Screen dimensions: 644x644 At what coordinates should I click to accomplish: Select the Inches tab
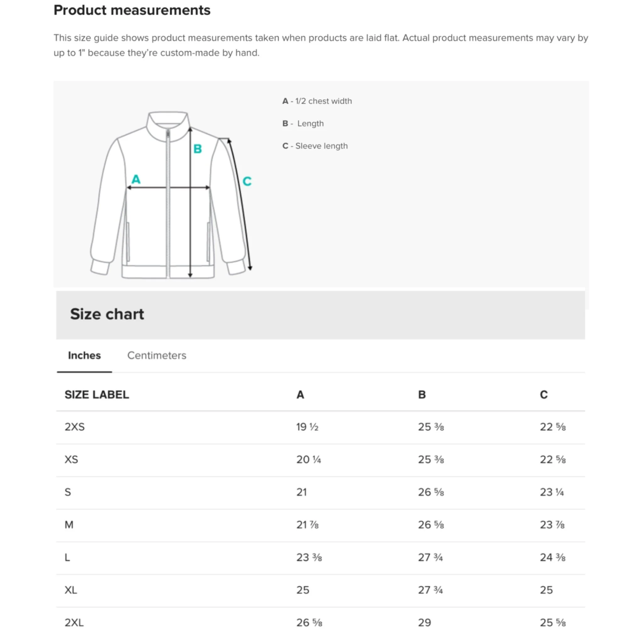tap(84, 355)
